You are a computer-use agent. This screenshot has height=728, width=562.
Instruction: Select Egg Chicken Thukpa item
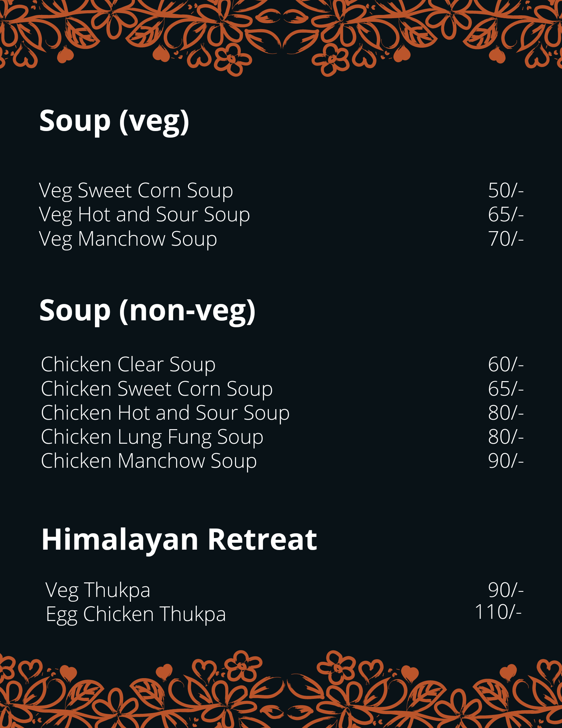136,615
